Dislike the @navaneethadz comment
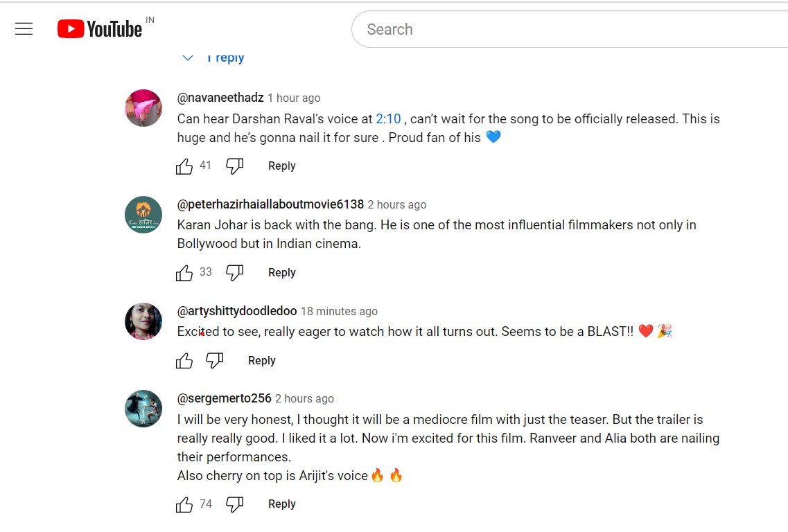This screenshot has width=788, height=532. tap(235, 166)
